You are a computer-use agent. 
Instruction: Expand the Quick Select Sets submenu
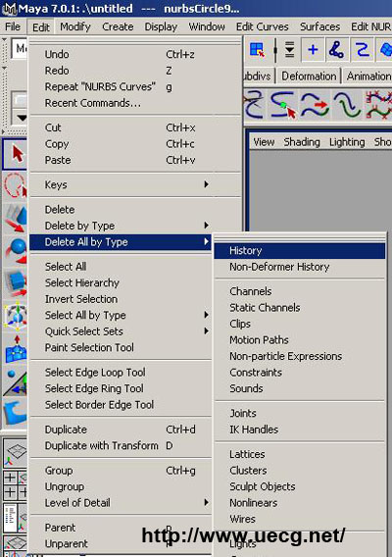[x=207, y=331]
